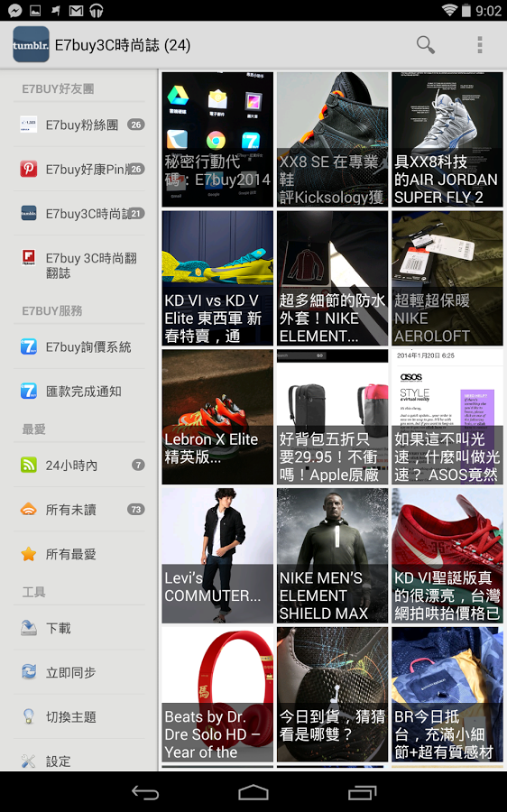This screenshot has height=812, width=507.
Task: Tap the sync arrows icon for 立即同步
Action: click(x=29, y=672)
